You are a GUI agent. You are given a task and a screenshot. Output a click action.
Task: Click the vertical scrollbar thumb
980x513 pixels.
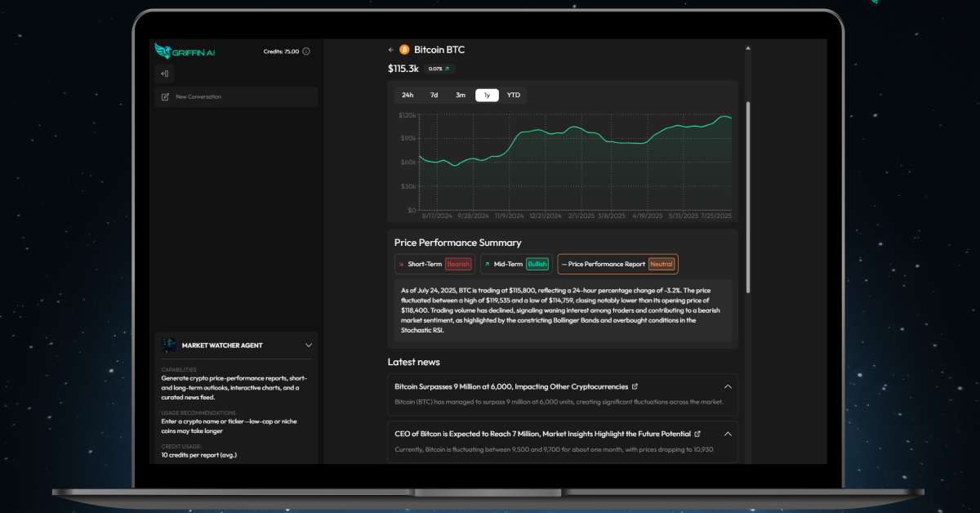coord(748,196)
